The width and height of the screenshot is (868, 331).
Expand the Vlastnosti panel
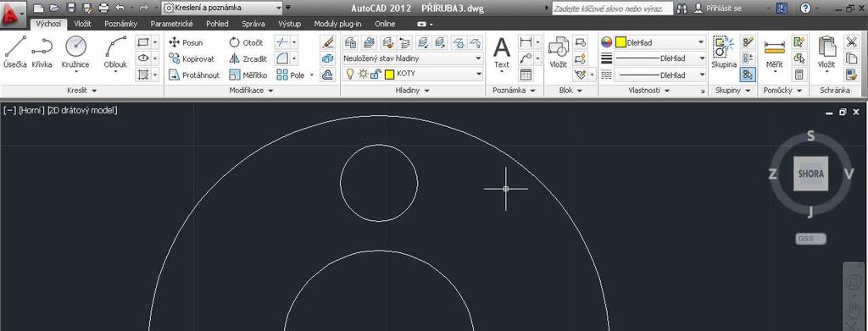pos(648,90)
